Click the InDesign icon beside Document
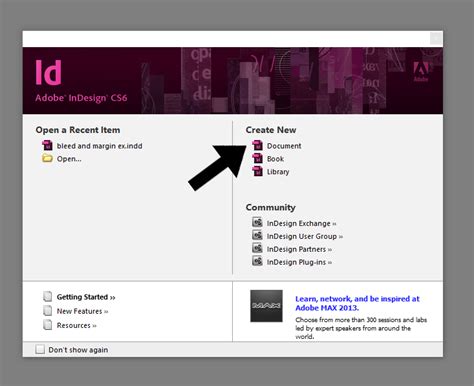Screen dimensions: 474x386 click(257, 145)
